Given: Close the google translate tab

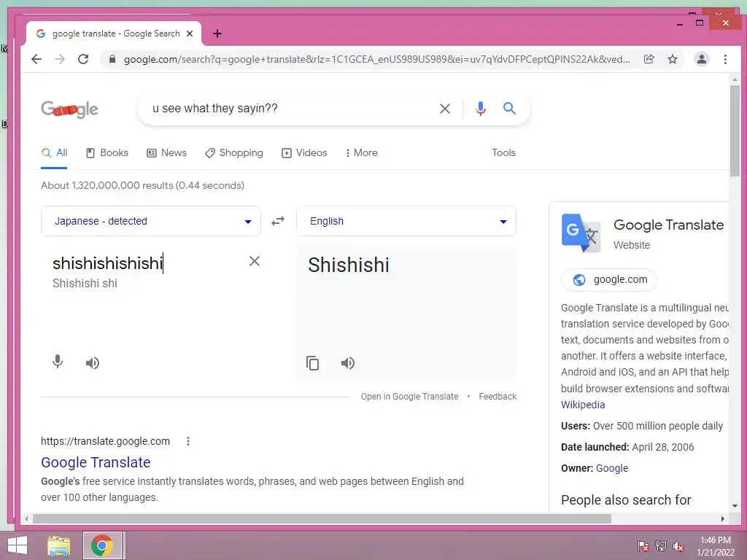Looking at the screenshot, I should point(190,34).
